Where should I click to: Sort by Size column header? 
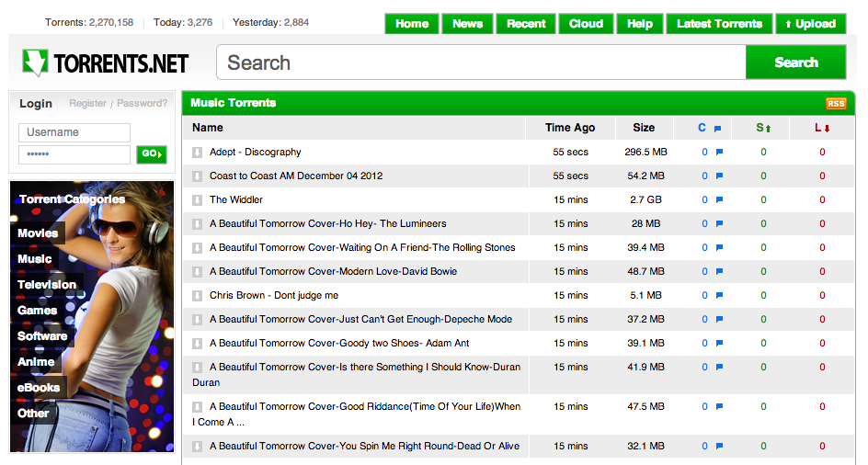(x=644, y=128)
